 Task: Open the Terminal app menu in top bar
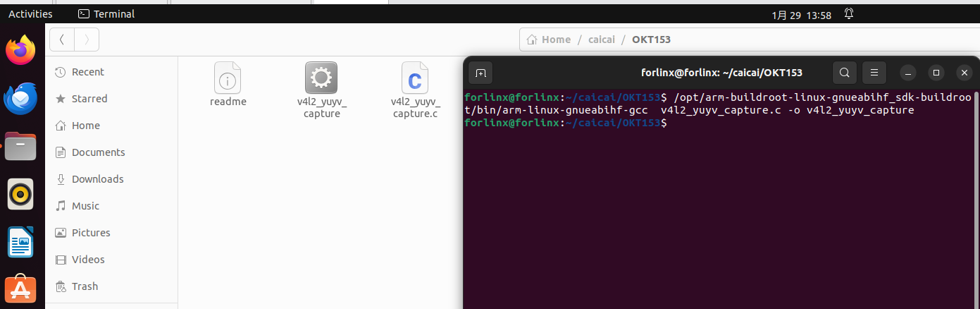106,14
